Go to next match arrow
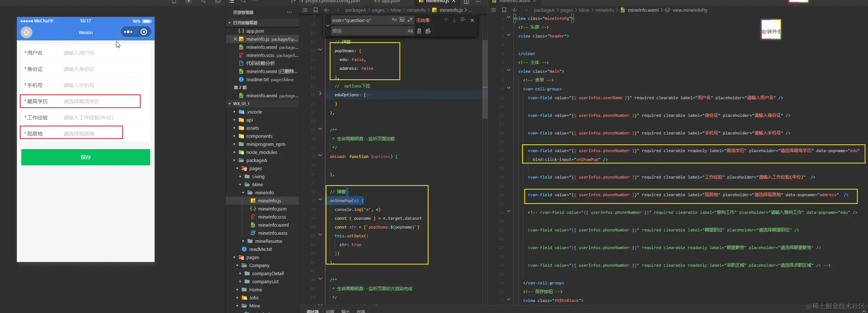Image resolution: width=868 pixels, height=313 pixels. click(454, 20)
